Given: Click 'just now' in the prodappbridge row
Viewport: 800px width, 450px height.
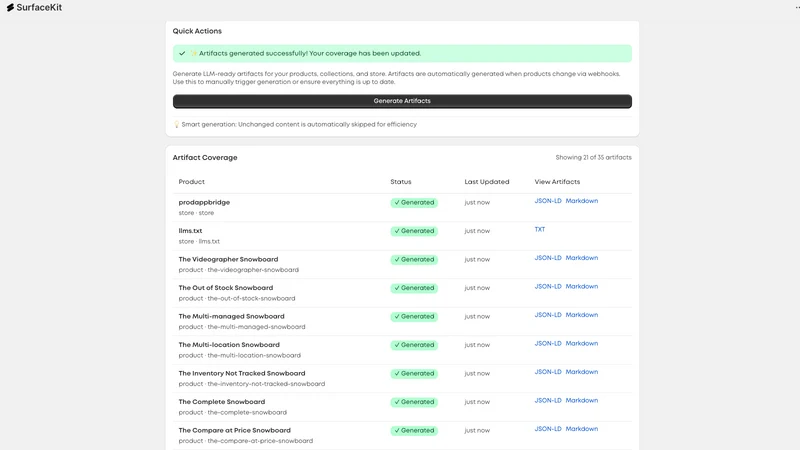Looking at the screenshot, I should pyautogui.click(x=477, y=203).
